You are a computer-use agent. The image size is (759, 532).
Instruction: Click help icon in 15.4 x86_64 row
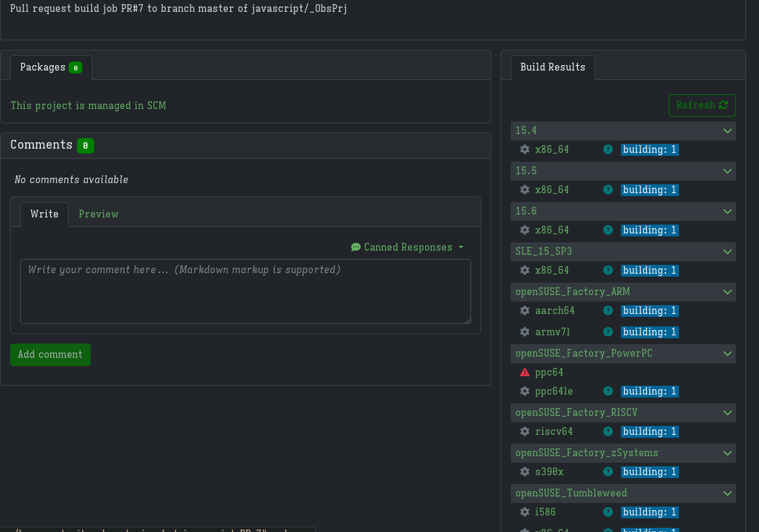tap(608, 149)
